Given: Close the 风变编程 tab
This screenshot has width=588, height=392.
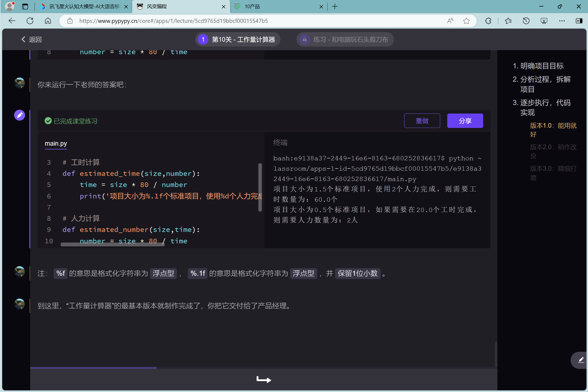Looking at the screenshot, I should click(x=223, y=7).
